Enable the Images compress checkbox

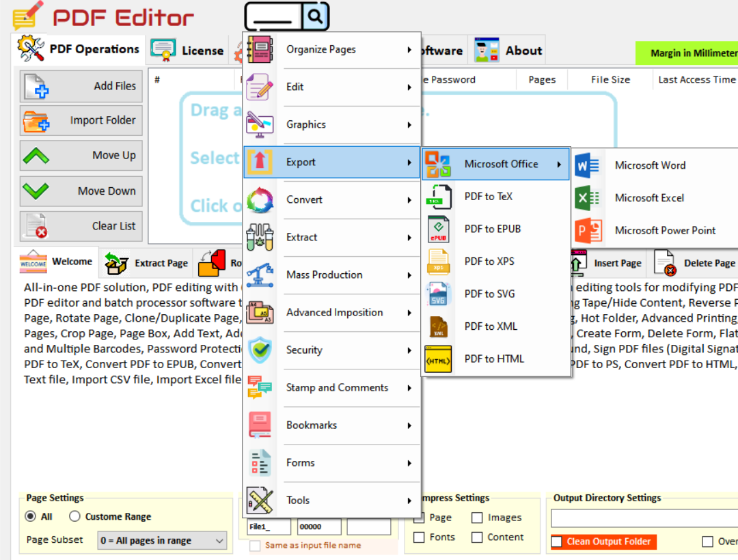[477, 518]
